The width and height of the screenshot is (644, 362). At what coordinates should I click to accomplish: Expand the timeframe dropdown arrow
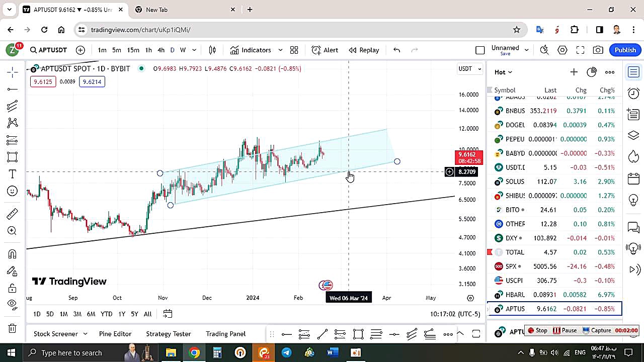click(x=194, y=50)
